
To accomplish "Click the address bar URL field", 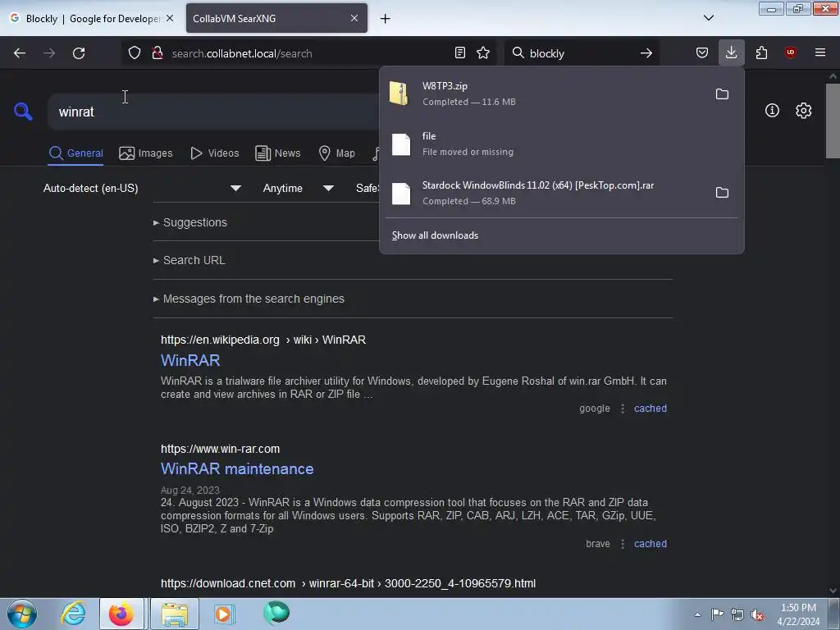I will pos(308,53).
